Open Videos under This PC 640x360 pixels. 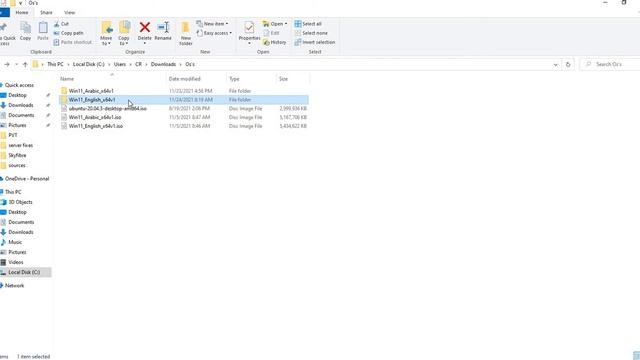(x=16, y=262)
